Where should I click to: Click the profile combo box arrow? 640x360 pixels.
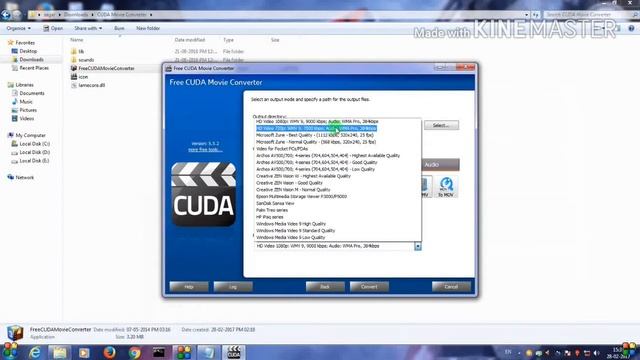pyautogui.click(x=418, y=246)
